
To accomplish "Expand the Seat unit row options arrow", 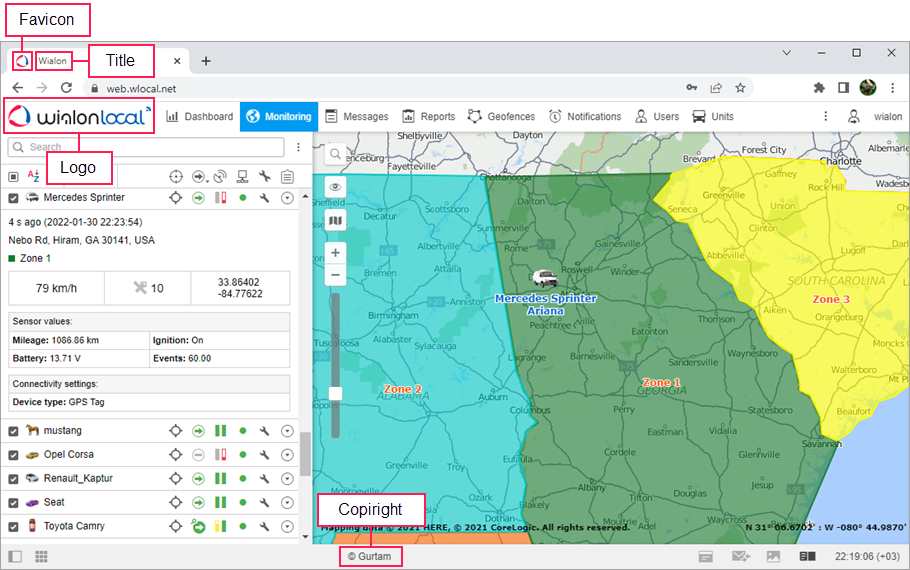I will tap(288, 503).
